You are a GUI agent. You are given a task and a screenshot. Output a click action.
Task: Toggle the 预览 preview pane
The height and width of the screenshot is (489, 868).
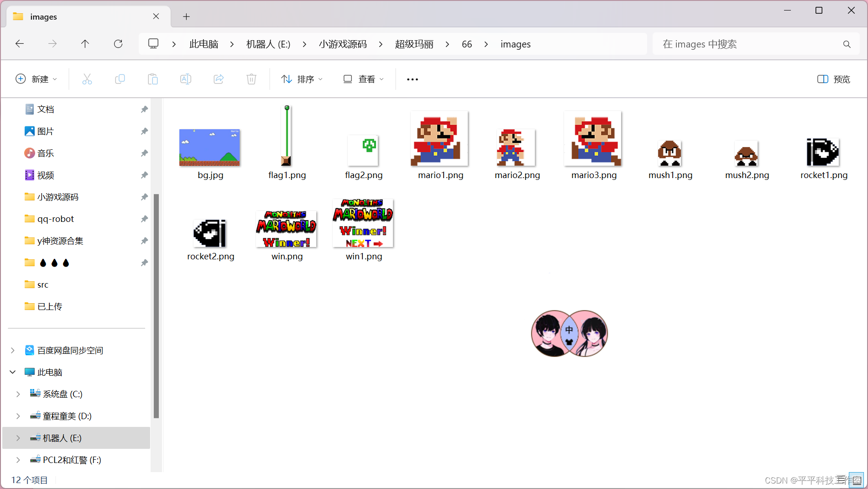point(834,79)
